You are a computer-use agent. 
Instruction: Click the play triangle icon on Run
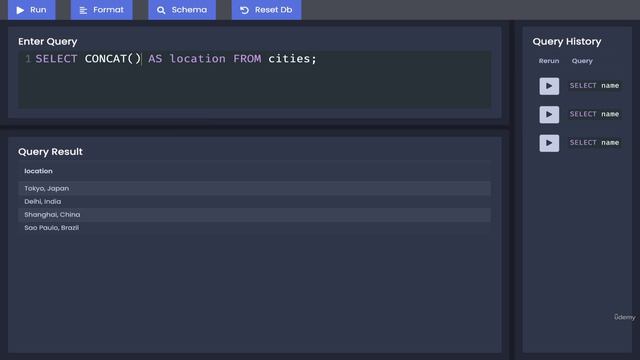20,10
